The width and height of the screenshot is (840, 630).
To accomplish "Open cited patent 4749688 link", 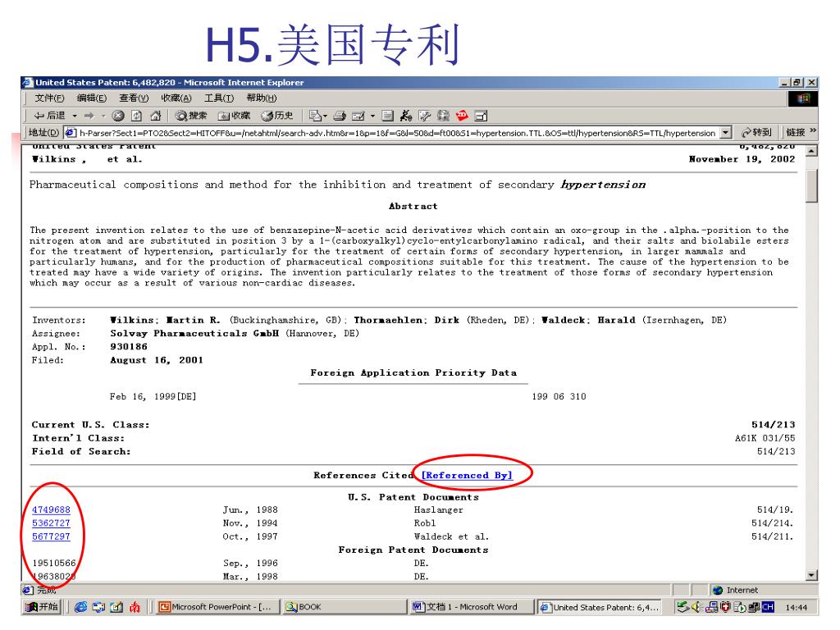I will coord(51,509).
